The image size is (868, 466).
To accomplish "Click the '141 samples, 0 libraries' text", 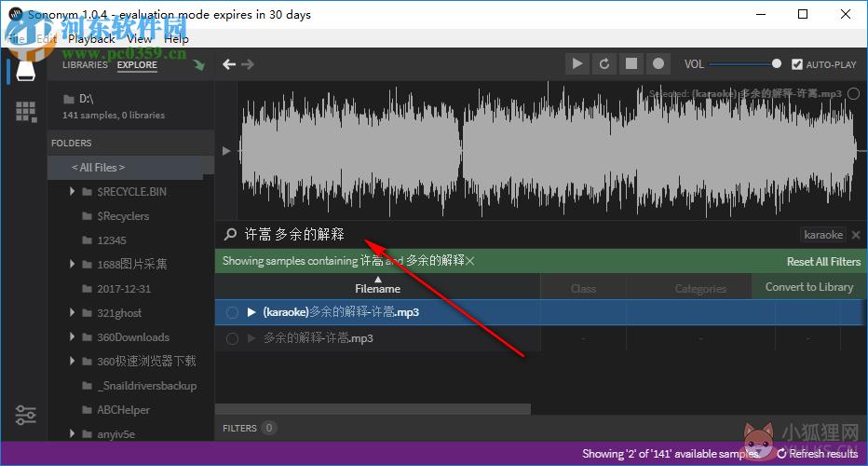I will [x=114, y=116].
